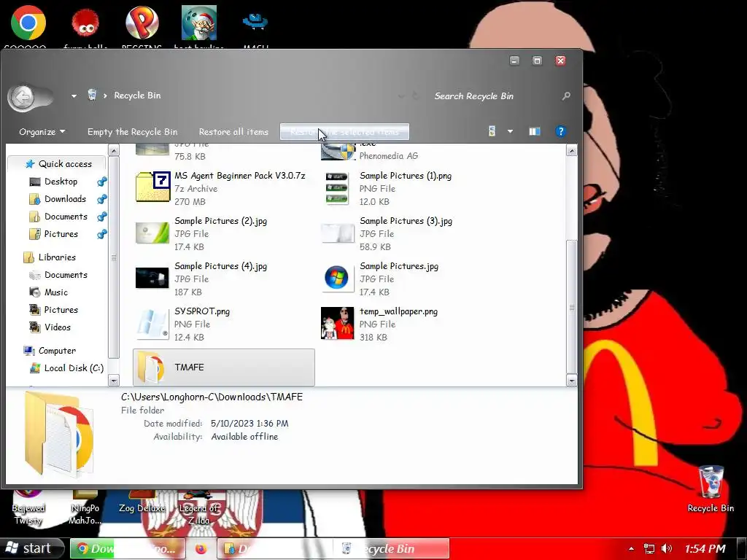Image resolution: width=747 pixels, height=560 pixels.
Task: Expand the view options dropdown arrow
Action: 510,131
